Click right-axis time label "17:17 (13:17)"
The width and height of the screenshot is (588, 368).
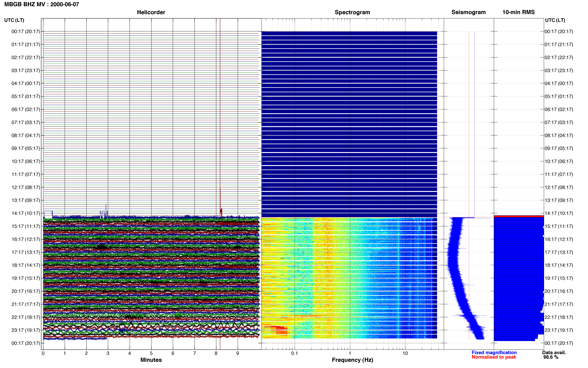(x=559, y=252)
